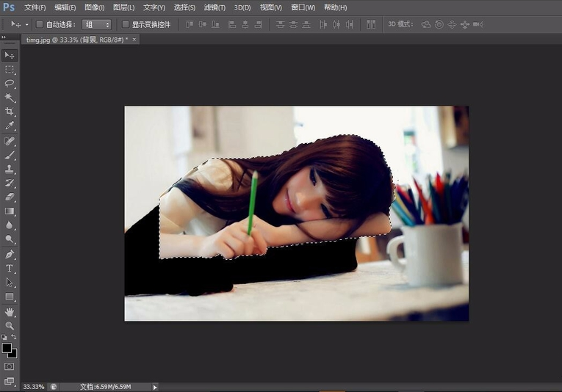Click the Zoom tool in toolbox

[x=10, y=325]
